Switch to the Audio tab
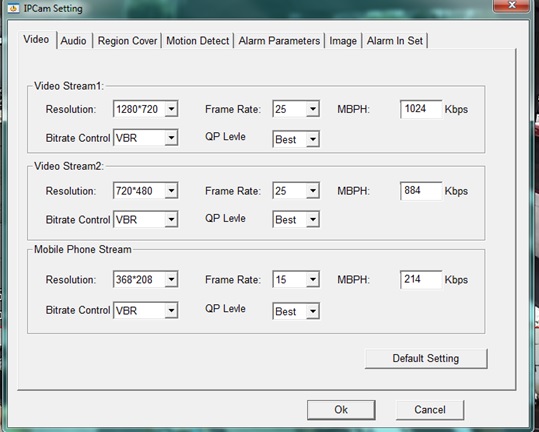The image size is (539, 432). (x=74, y=41)
